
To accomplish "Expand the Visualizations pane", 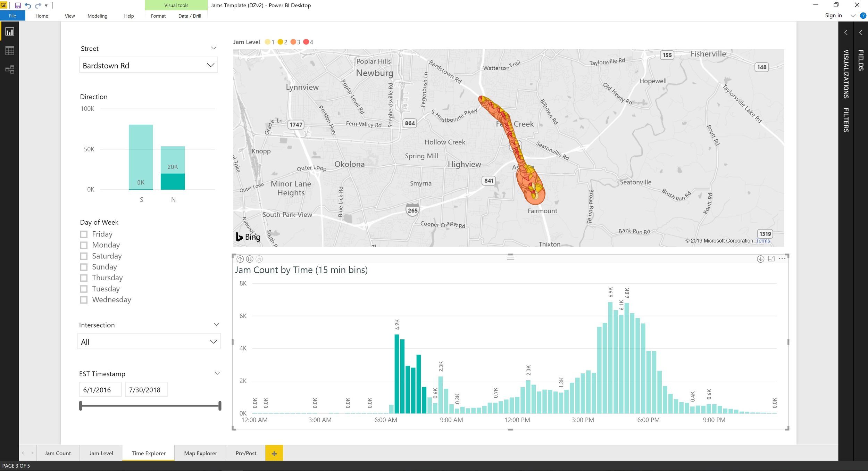I will click(846, 32).
